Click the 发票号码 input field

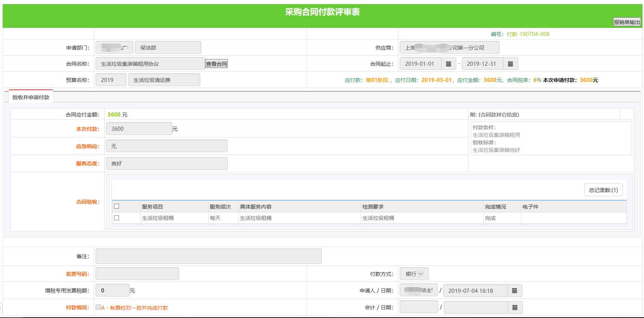(x=137, y=274)
